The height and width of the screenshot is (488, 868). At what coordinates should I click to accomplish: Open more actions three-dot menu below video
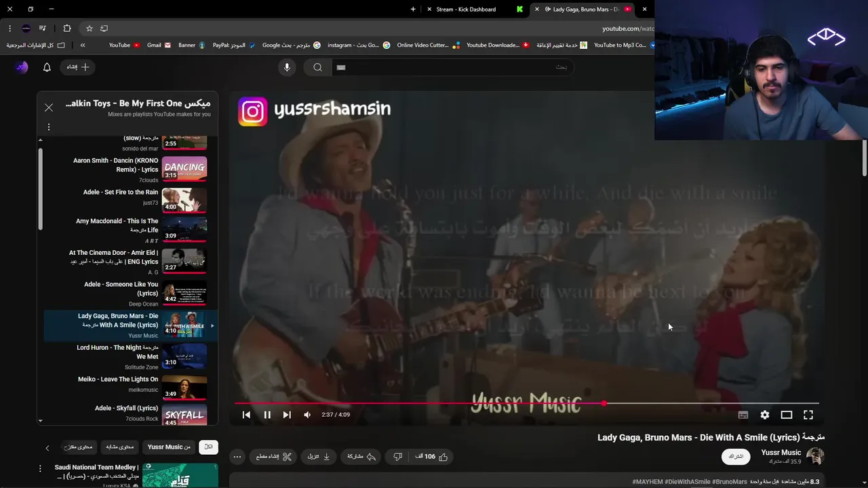point(237,457)
